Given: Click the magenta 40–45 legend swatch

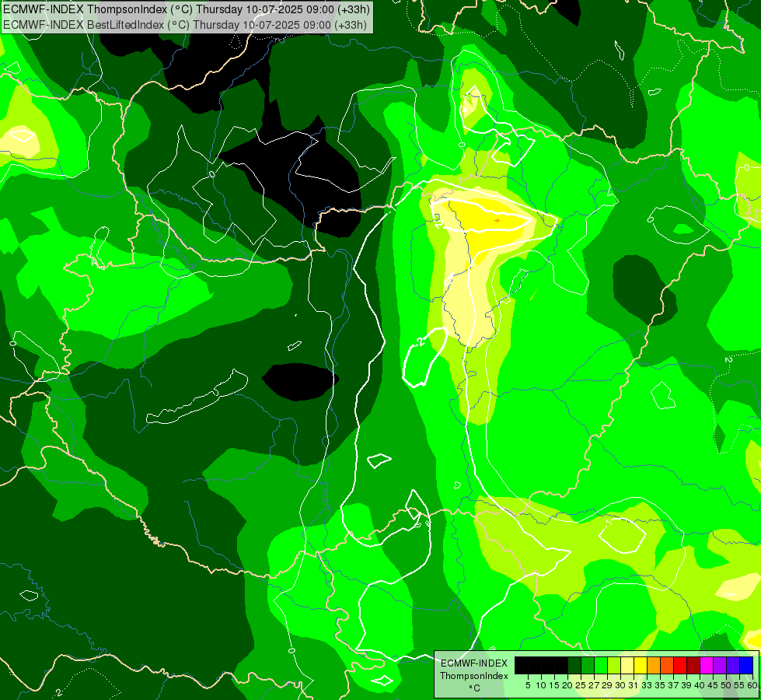Looking at the screenshot, I should [x=707, y=665].
